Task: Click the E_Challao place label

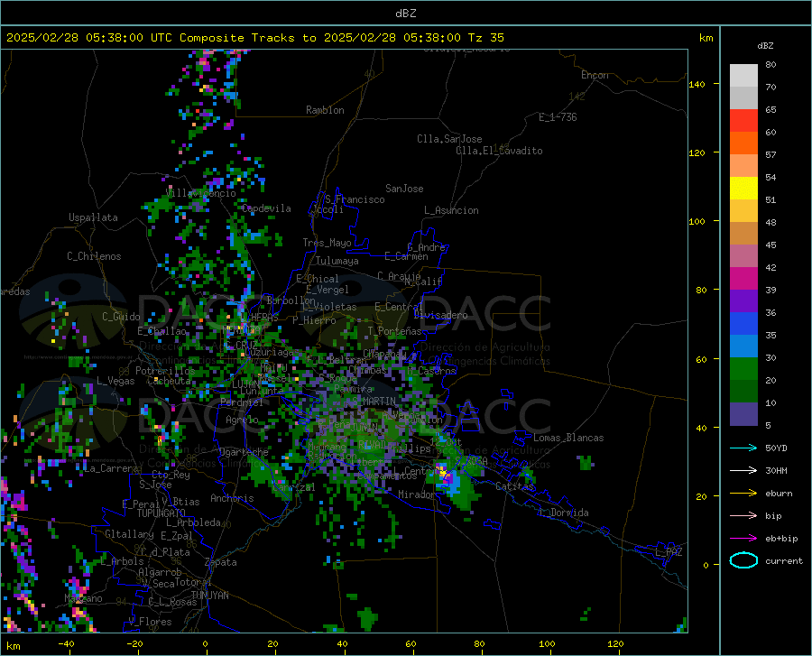Action: tap(161, 331)
